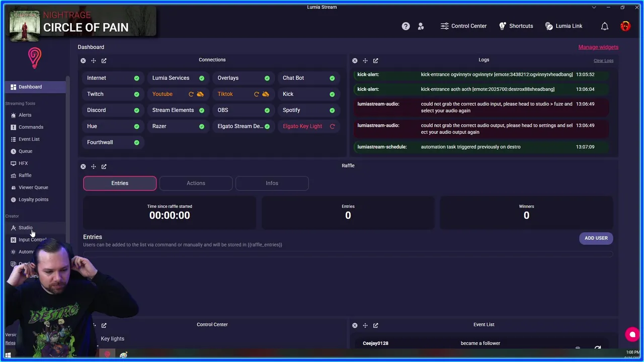Click Clear Logs link

(603, 61)
